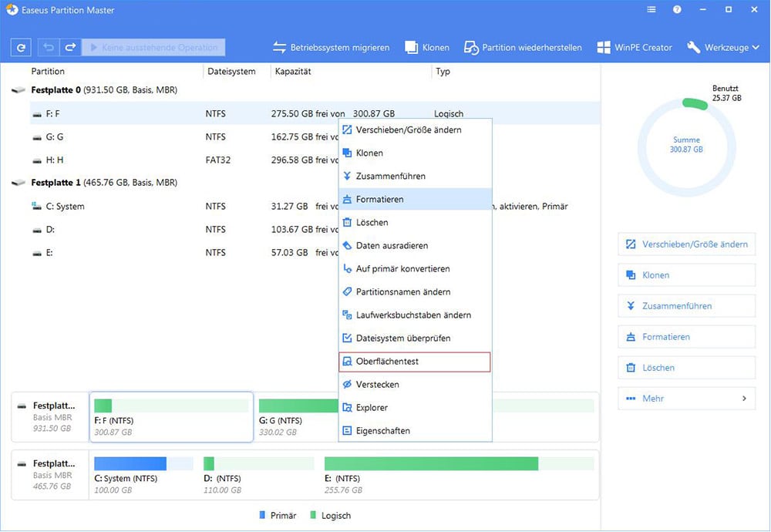Click the F: F usage bar in disk map
This screenshot has height=532, width=771.
171,406
